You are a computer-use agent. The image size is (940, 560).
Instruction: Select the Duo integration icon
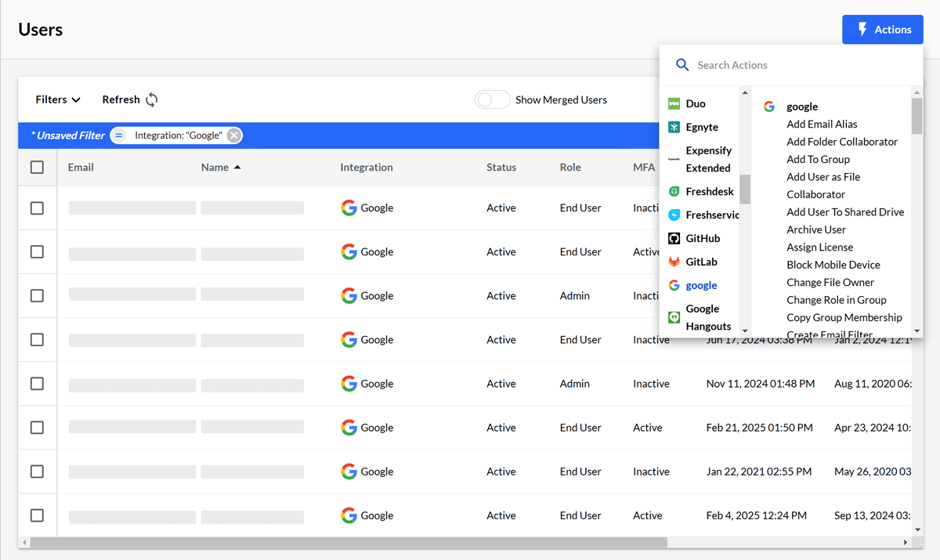(x=674, y=103)
